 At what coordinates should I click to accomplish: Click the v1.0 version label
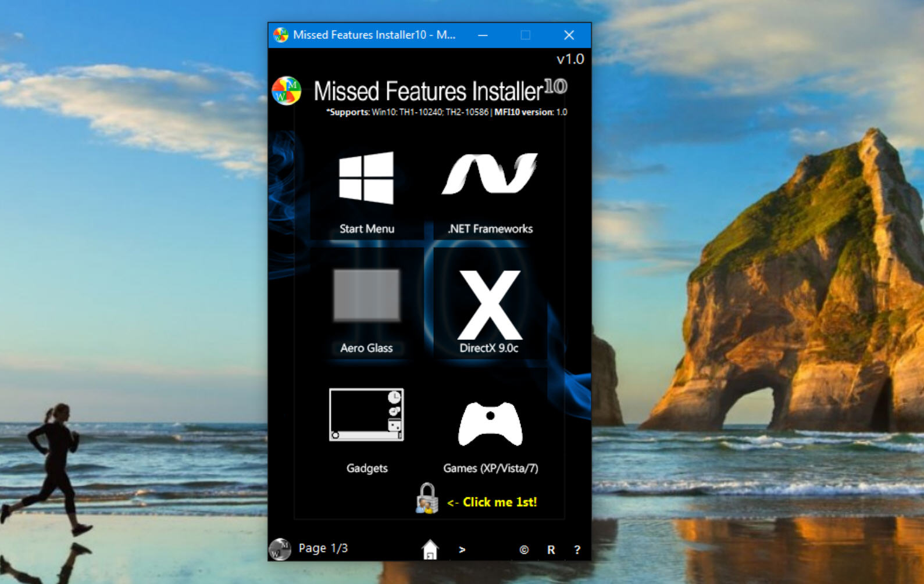[570, 59]
